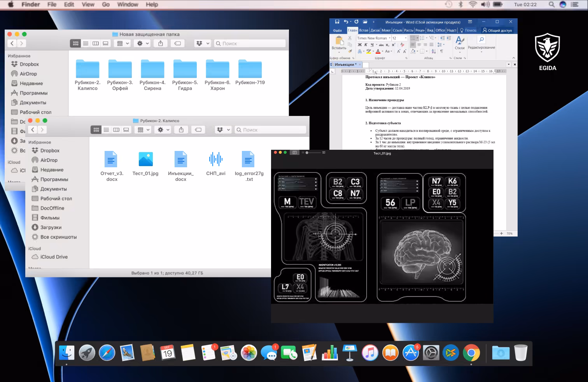Toggle superscript formatting

(x=394, y=45)
